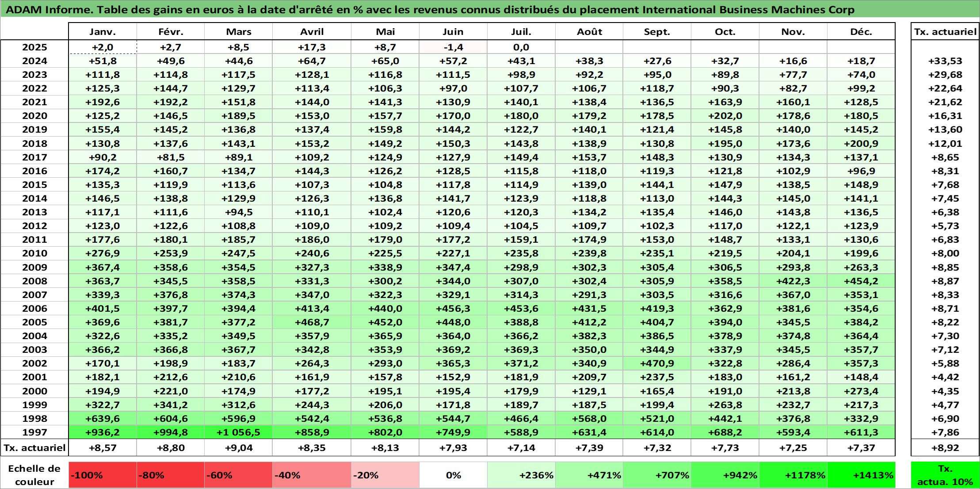Image resolution: width=980 pixels, height=489 pixels.
Task: Select the 2025 row label
Action: click(x=34, y=47)
